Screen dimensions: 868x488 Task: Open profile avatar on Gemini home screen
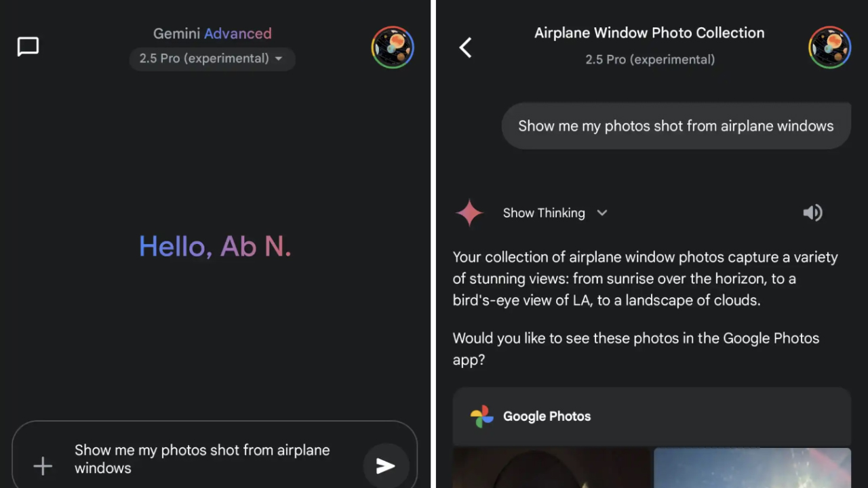coord(393,47)
